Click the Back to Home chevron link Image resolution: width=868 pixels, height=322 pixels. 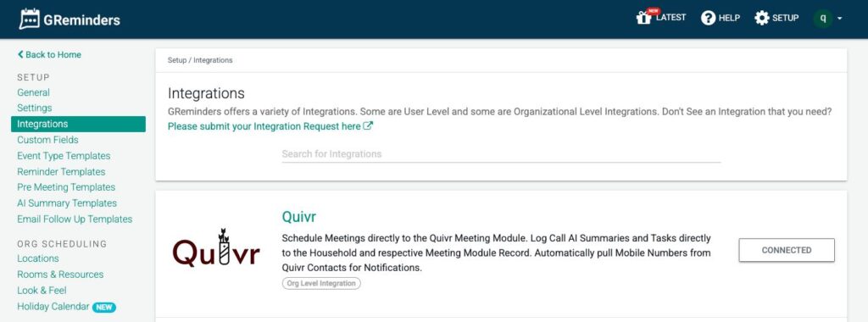(x=49, y=55)
